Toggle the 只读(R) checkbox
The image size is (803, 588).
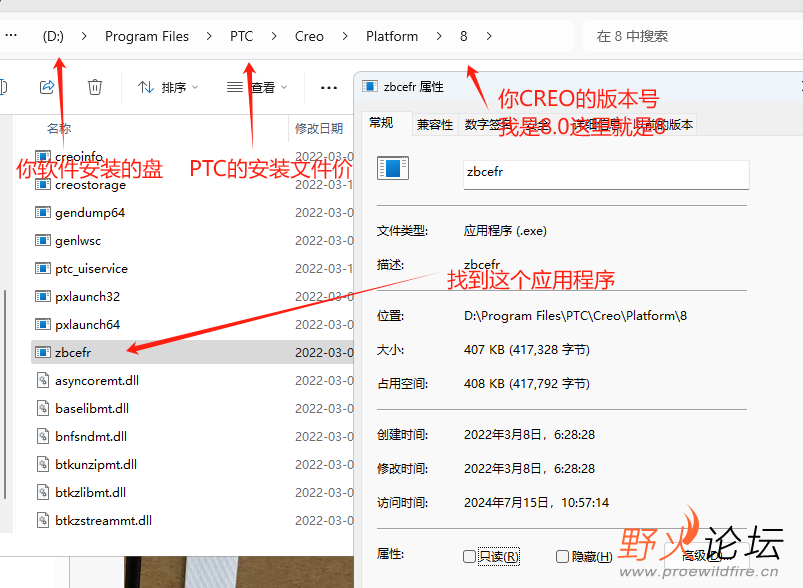[469, 556]
